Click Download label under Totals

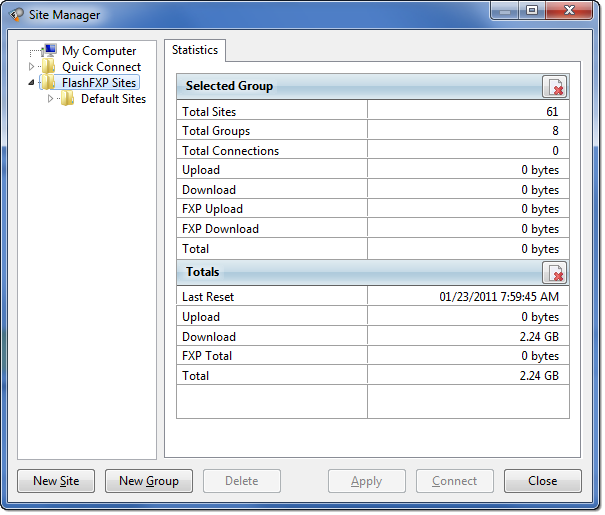click(210, 338)
